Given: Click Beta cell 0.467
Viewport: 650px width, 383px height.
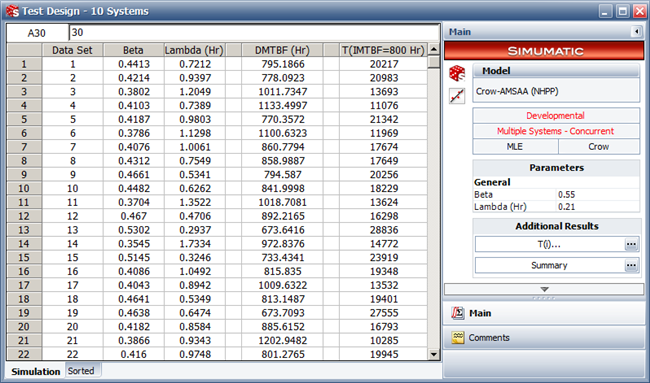Looking at the screenshot, I should pos(133,216).
